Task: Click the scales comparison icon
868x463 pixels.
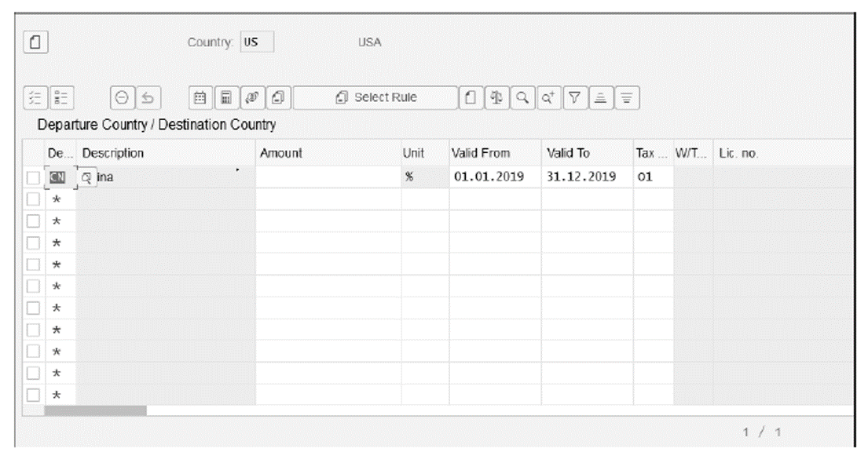Action: [497, 98]
